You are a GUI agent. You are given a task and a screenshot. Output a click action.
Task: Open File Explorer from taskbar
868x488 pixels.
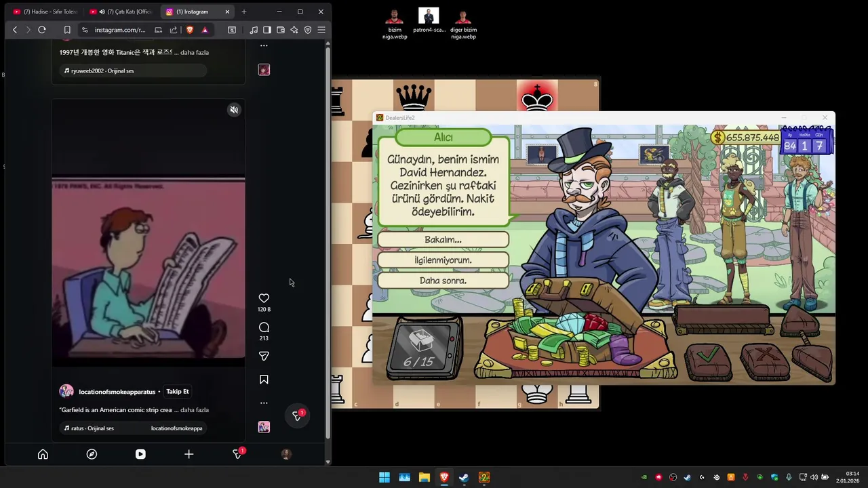pyautogui.click(x=424, y=477)
